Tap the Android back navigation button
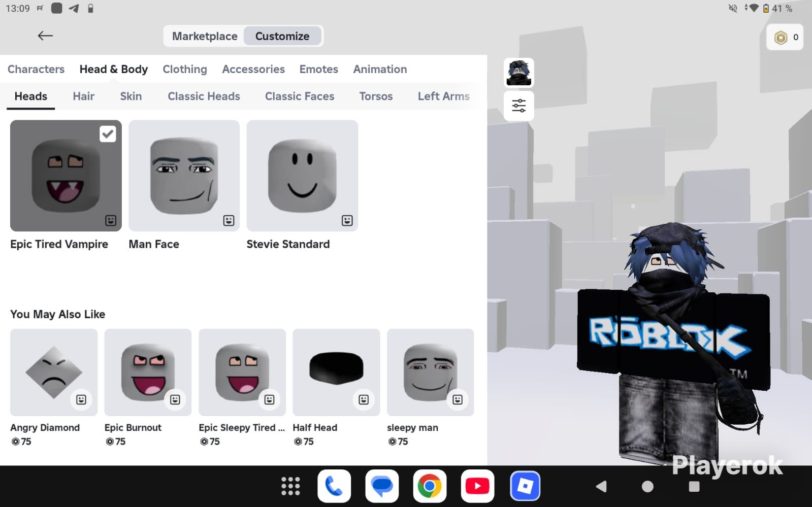Viewport: 812px width, 507px height. click(601, 487)
